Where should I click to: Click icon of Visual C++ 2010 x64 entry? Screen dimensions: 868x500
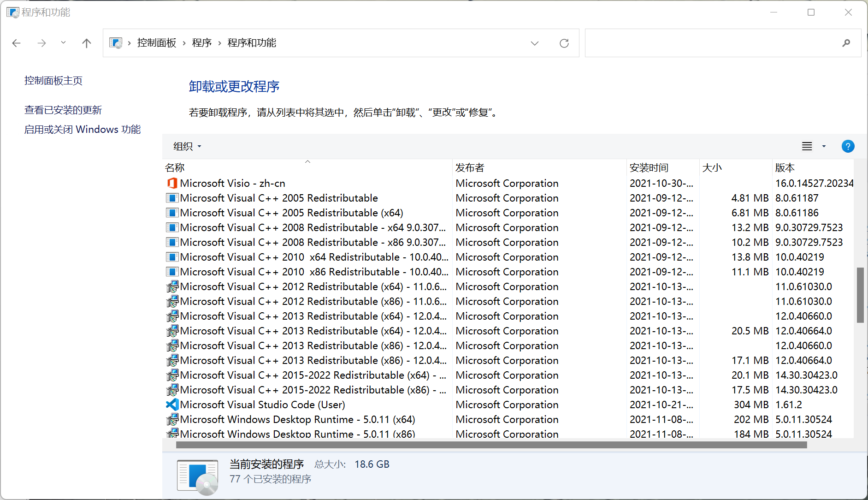point(172,257)
